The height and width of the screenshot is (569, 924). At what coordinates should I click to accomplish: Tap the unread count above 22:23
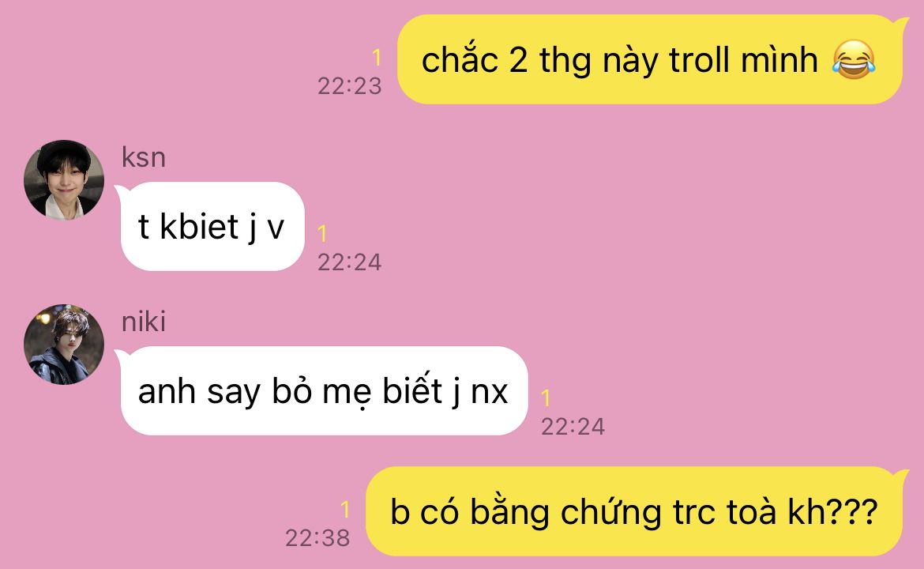click(x=377, y=58)
